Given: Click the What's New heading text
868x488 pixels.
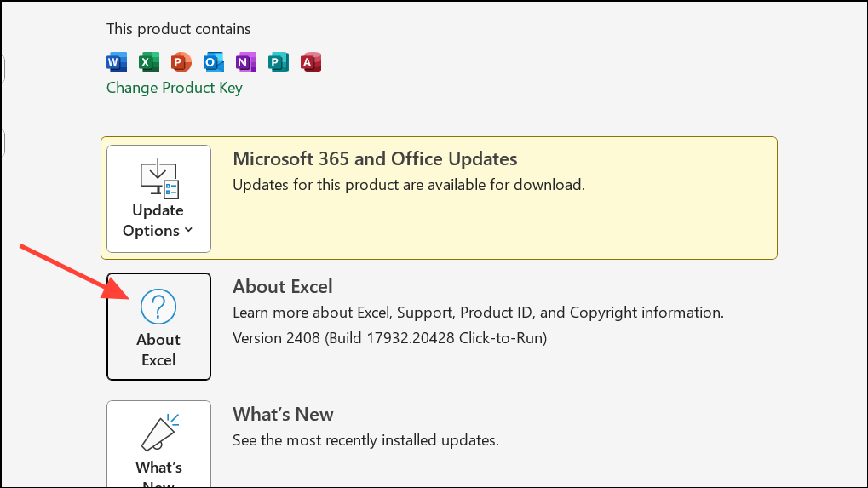Looking at the screenshot, I should point(283,415).
